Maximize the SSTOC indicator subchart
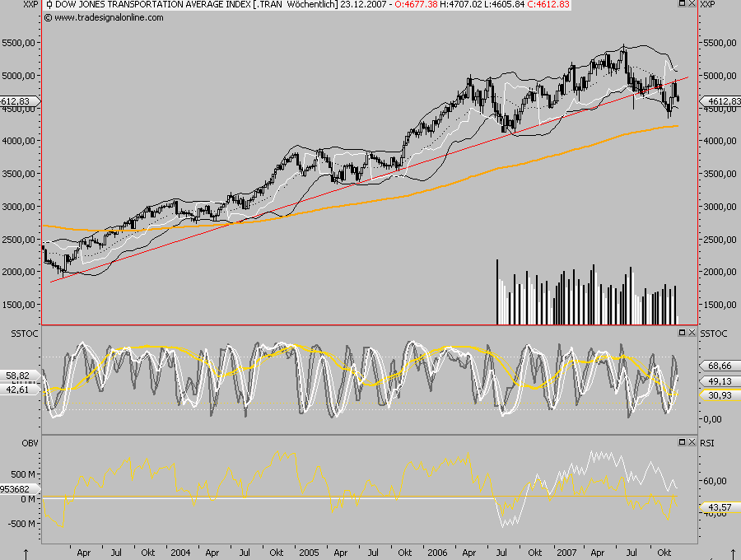This screenshot has width=741, height=560. [x=682, y=333]
